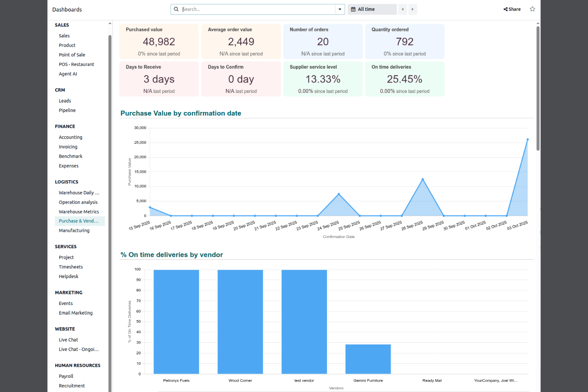Viewport: 588px width, 392px height.
Task: Click Purchase Value by confirmation date title
Action: [x=181, y=113]
